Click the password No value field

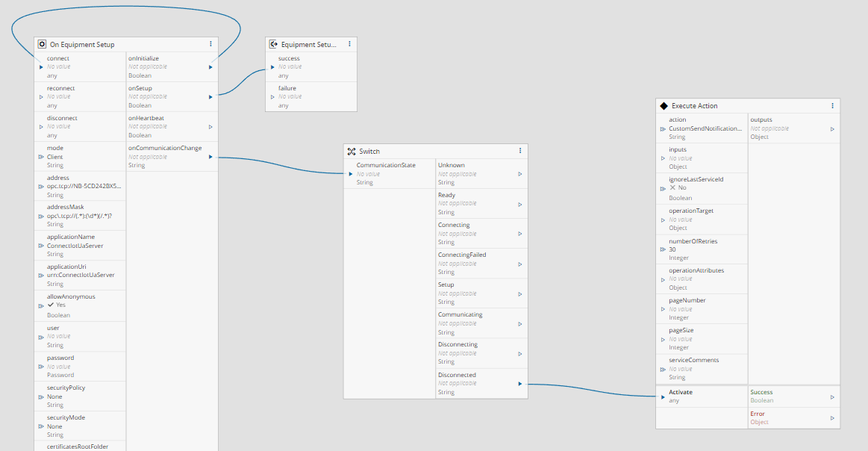(x=59, y=367)
